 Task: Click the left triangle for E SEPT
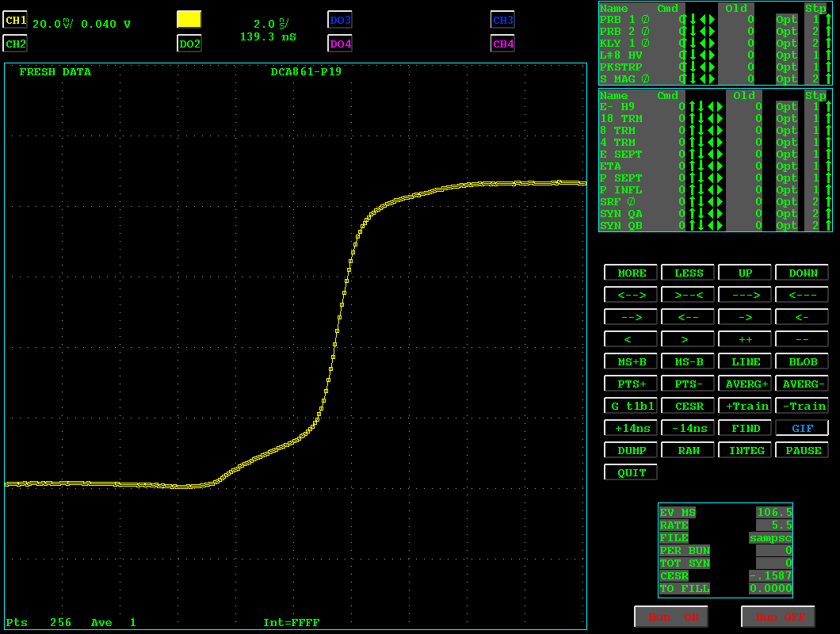pos(710,155)
